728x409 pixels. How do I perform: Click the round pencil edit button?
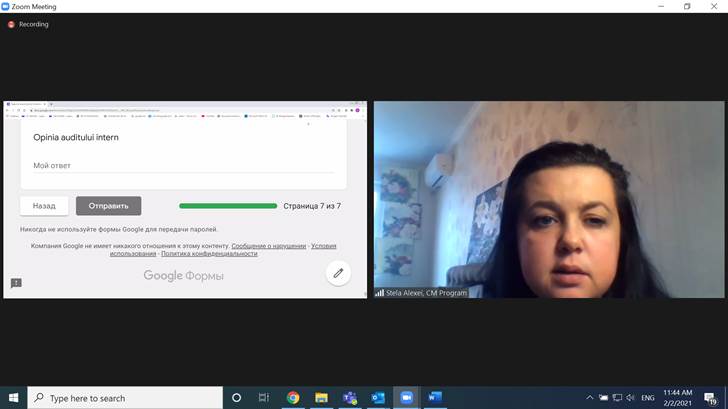coord(338,273)
